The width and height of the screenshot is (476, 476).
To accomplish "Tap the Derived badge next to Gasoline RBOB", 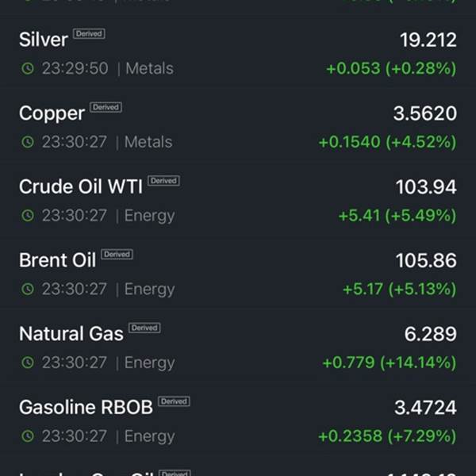I will pyautogui.click(x=175, y=401).
